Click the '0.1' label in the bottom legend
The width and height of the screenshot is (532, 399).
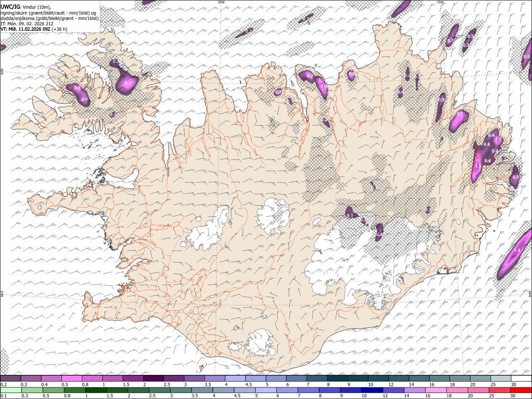(x=3, y=396)
